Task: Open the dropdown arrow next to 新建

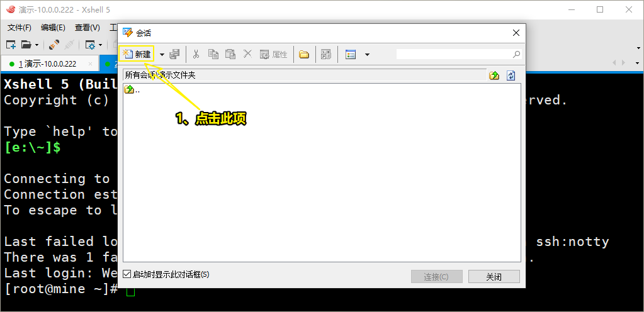Action: [x=162, y=55]
